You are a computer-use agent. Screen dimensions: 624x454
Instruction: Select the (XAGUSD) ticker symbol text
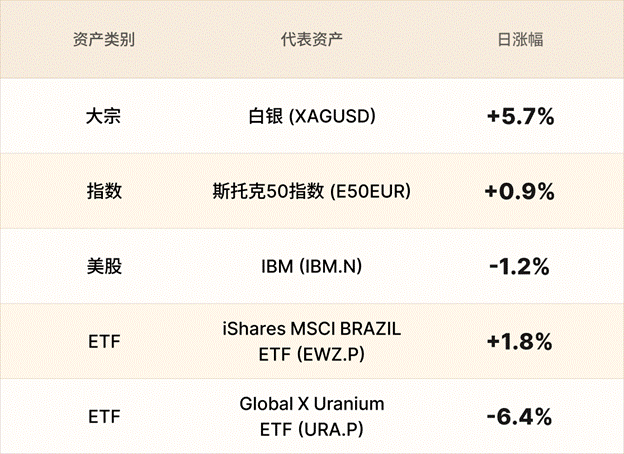point(332,116)
